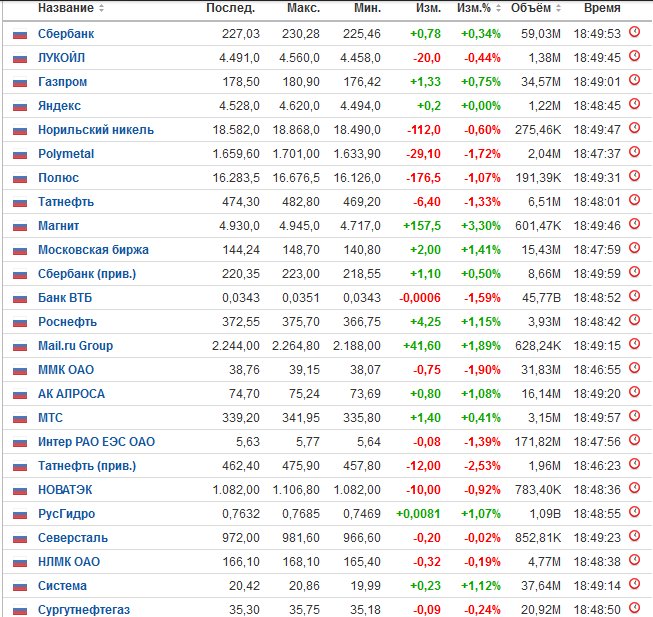Click Интер РАО volume 171,82M
653x617 pixels.
(x=538, y=442)
